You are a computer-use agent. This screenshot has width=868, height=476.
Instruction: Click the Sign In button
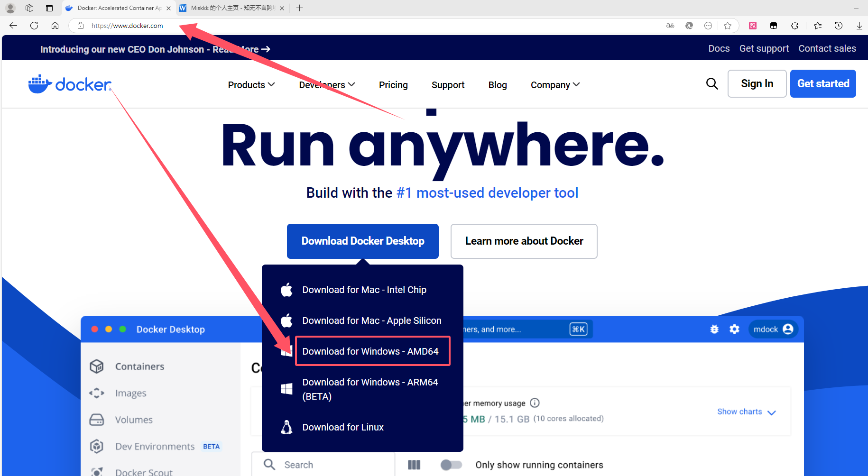(757, 83)
